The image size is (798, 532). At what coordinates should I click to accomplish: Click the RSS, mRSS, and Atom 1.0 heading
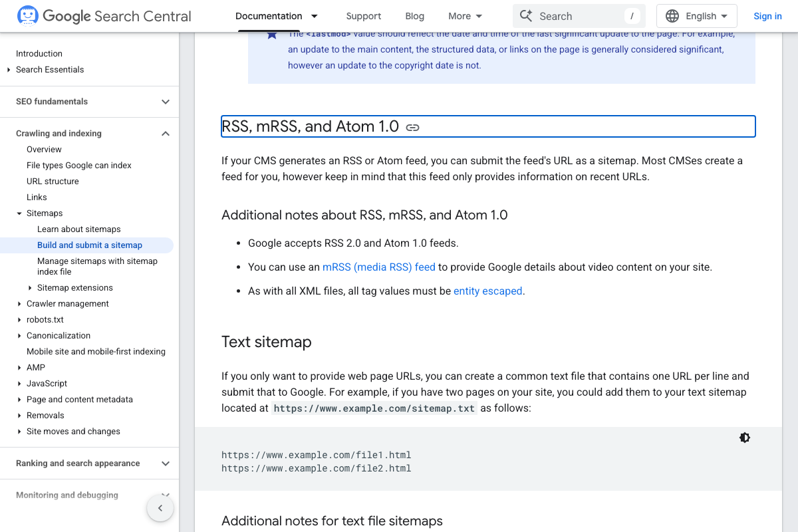(310, 126)
